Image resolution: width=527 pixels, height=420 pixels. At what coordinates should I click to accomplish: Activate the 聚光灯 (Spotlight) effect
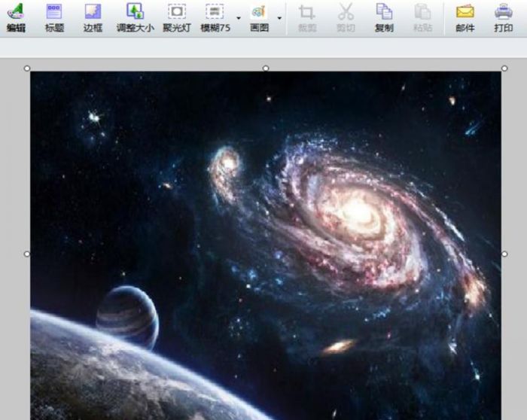[177, 17]
